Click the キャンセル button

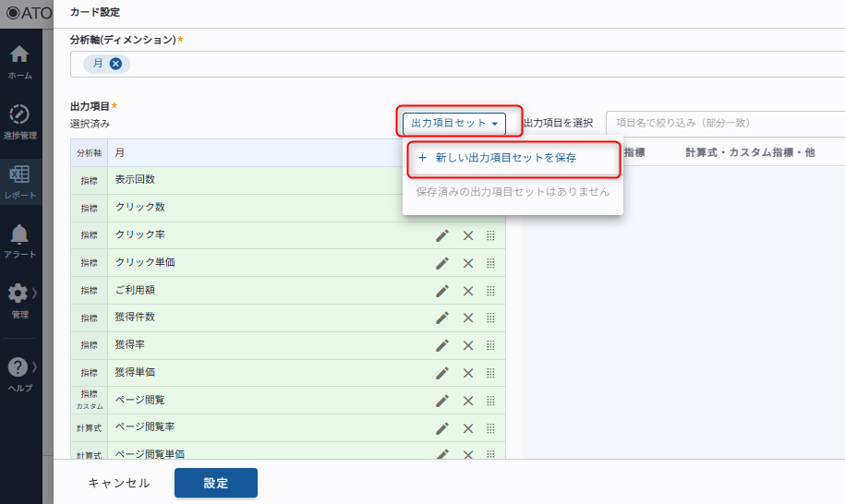(118, 483)
